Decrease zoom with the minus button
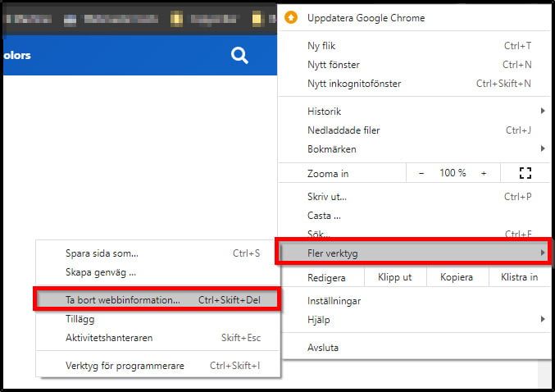This screenshot has width=555, height=392. (x=421, y=173)
